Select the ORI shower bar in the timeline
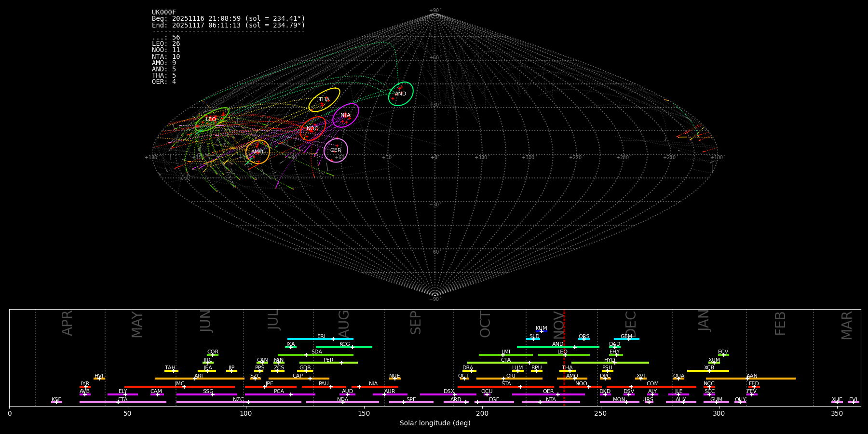This screenshot has height=434, width=868. 509,379
